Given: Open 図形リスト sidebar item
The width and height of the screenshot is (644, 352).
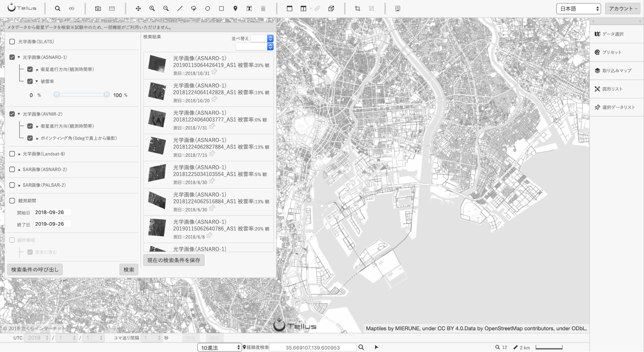Looking at the screenshot, I should pyautogui.click(x=617, y=89).
